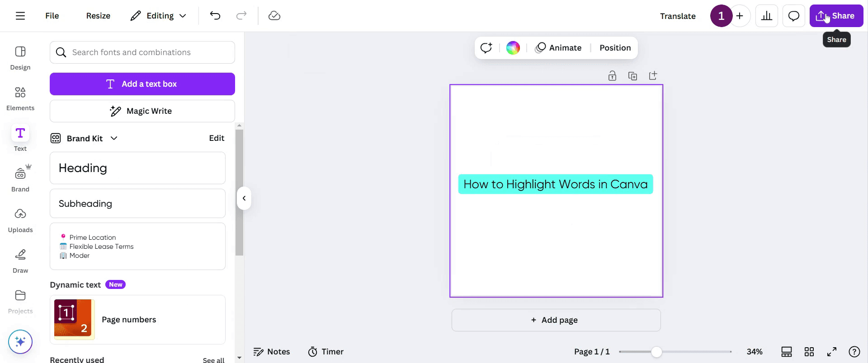
Task: Click the zoom slider handle
Action: pos(656,352)
